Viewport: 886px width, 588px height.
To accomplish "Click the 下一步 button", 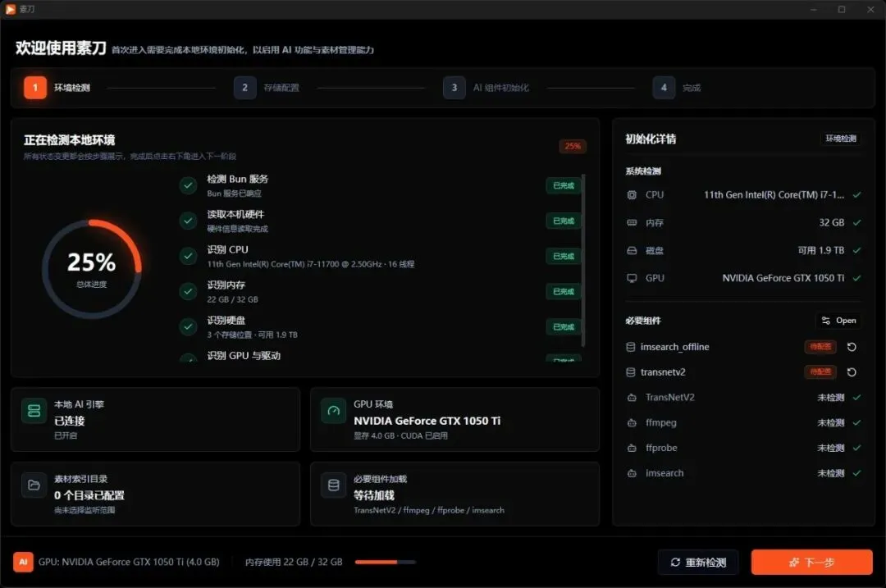I will tap(811, 562).
